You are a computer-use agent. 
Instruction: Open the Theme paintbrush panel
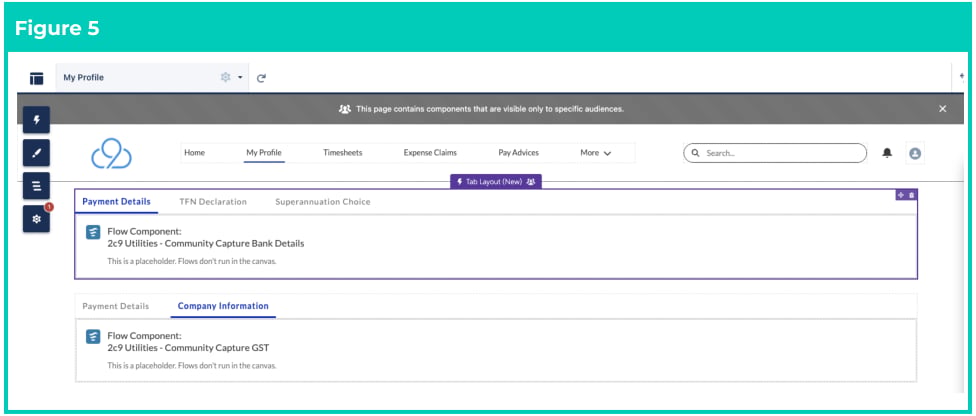click(36, 153)
